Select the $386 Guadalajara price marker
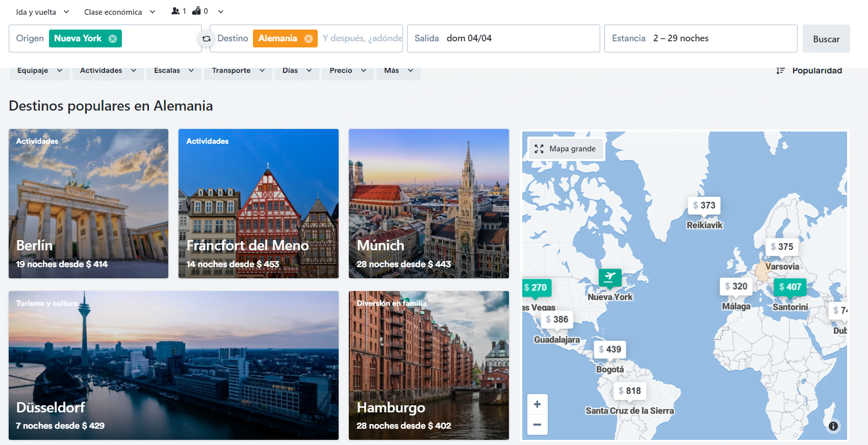 (x=557, y=320)
